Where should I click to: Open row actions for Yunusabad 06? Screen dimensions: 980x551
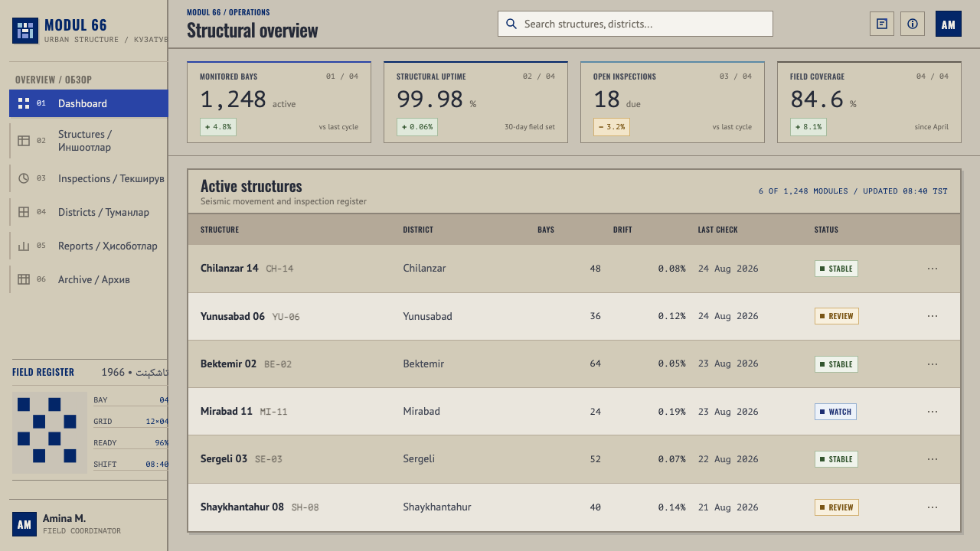tap(932, 316)
